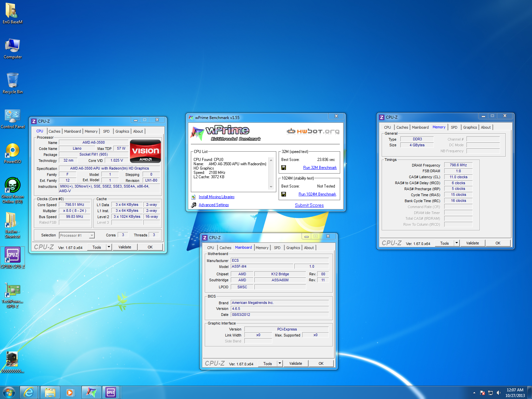Open Install Missing Libraries link
The width and height of the screenshot is (532, 399).
[216, 197]
